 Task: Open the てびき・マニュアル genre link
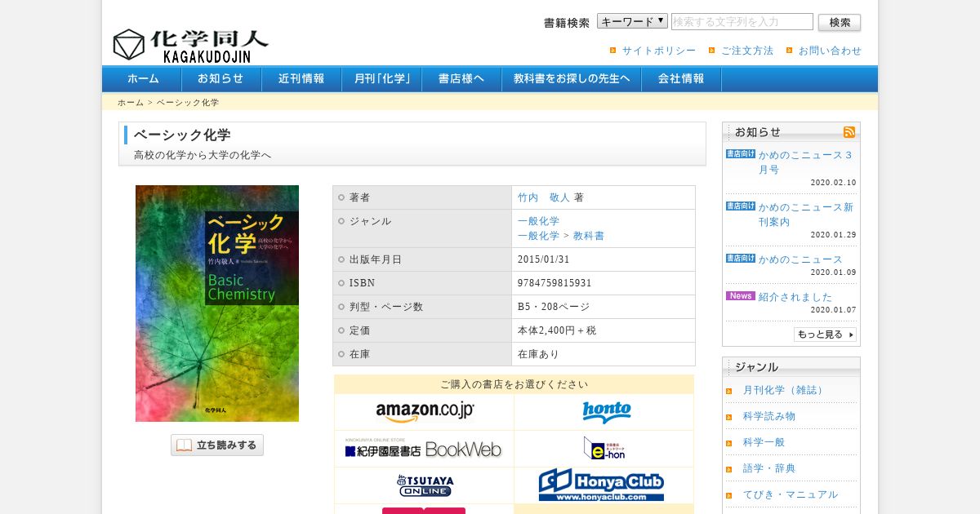[x=790, y=494]
